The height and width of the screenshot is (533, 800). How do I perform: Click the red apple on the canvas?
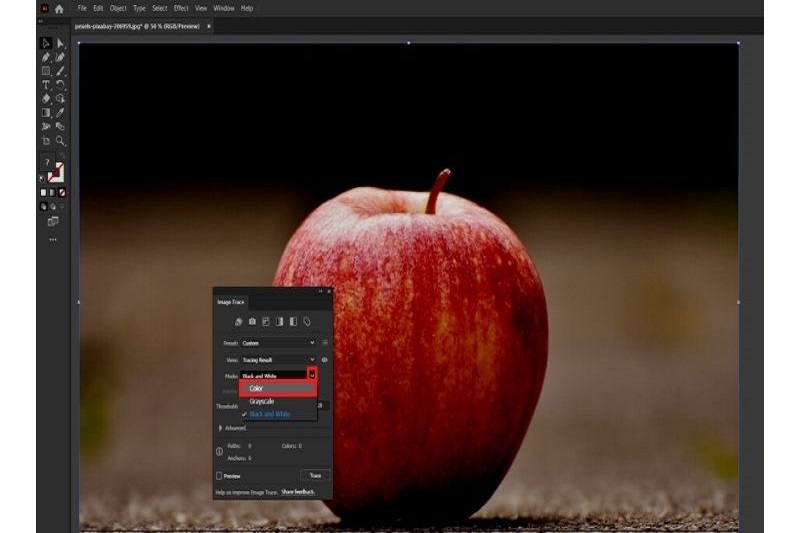(439, 347)
